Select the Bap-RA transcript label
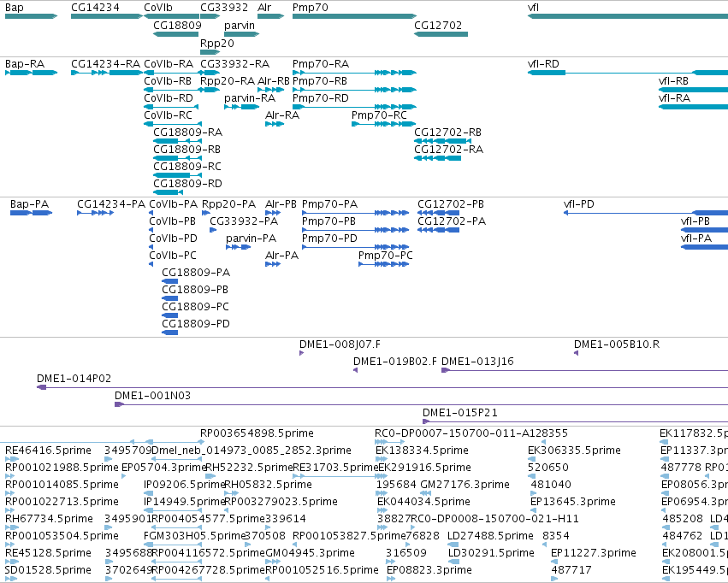This screenshot has width=728, height=583. tap(25, 63)
